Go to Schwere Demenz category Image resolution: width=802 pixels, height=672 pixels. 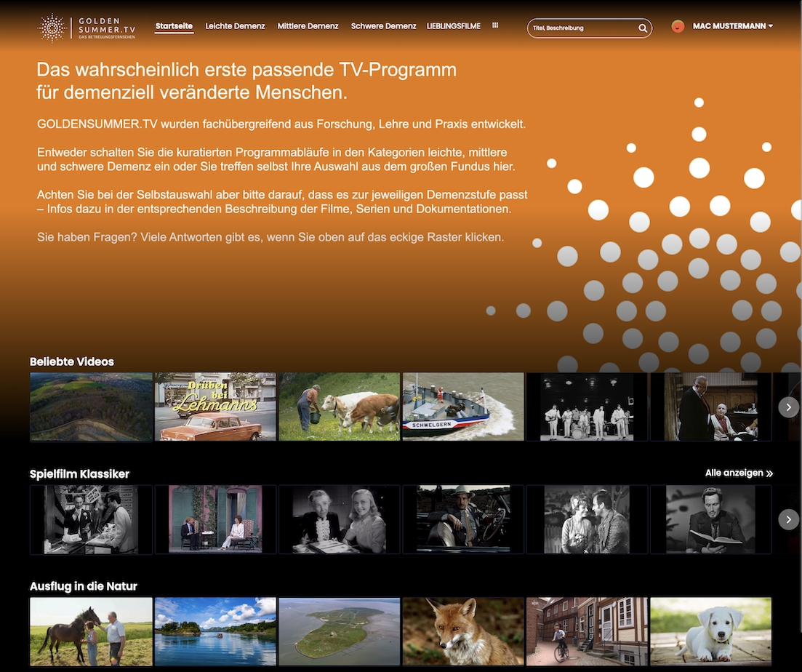coord(383,26)
